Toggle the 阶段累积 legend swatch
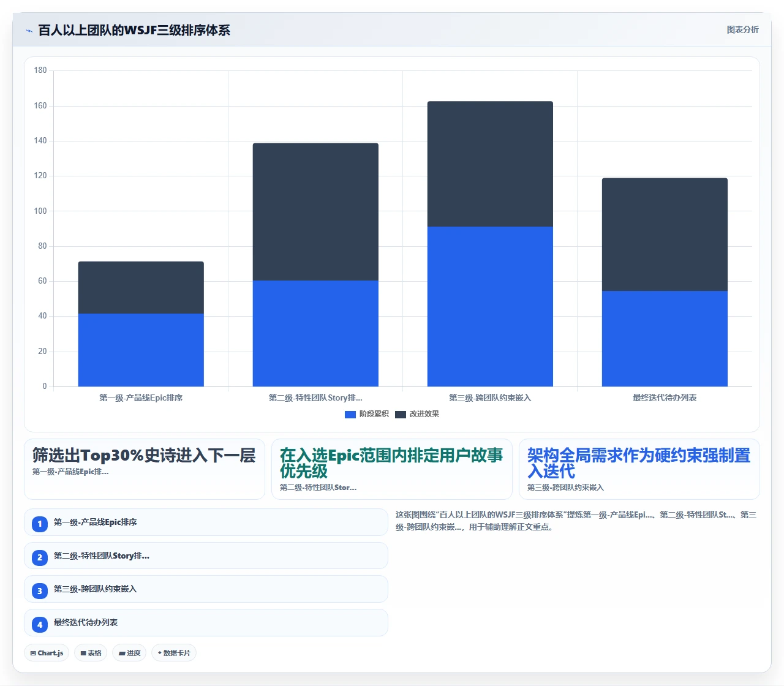 350,415
